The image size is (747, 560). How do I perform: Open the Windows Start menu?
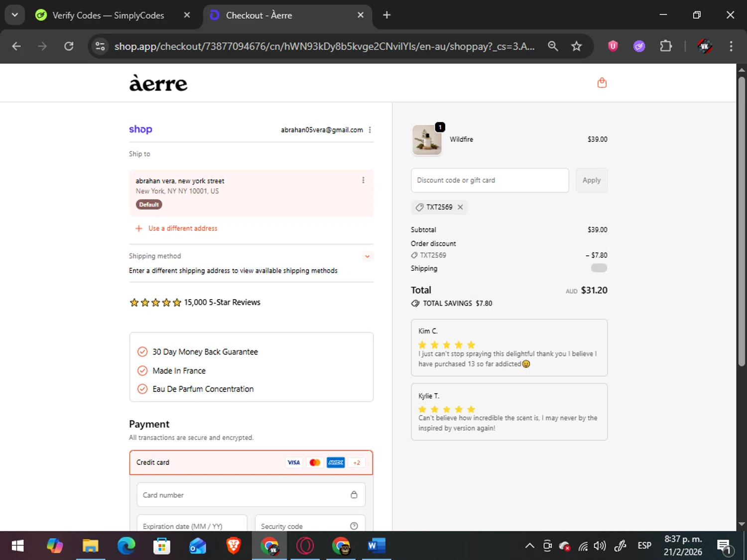coord(17,546)
